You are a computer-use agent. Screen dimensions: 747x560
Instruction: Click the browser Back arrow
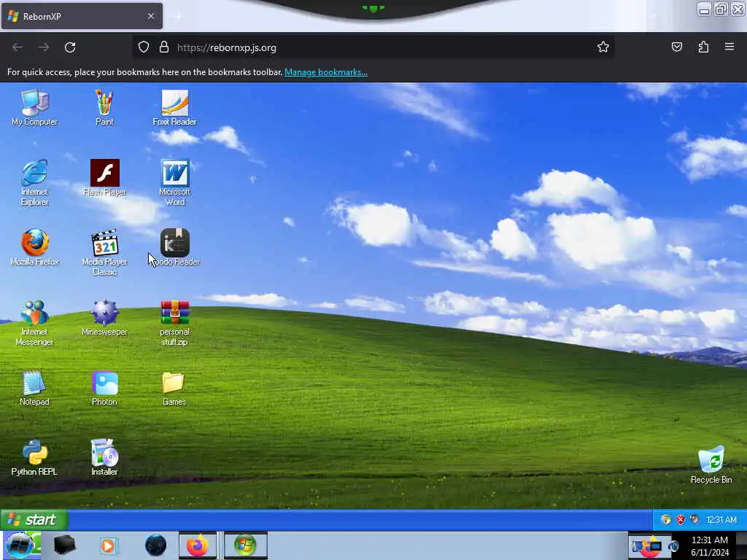18,47
